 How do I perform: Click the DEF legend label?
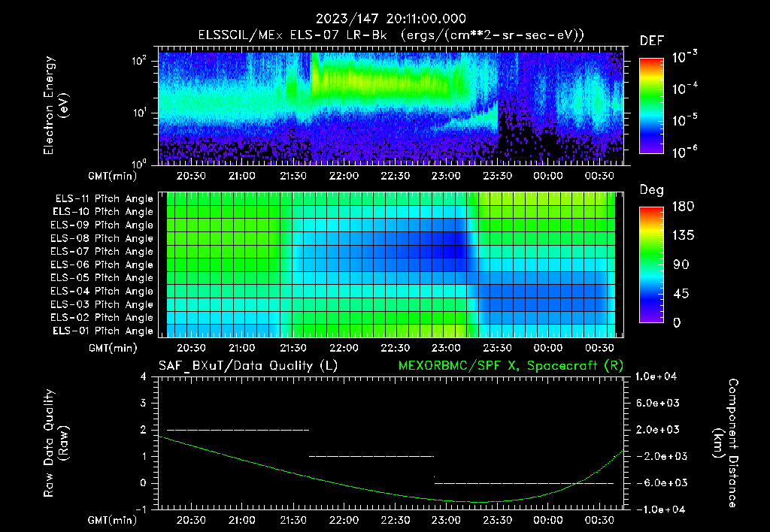coord(652,41)
